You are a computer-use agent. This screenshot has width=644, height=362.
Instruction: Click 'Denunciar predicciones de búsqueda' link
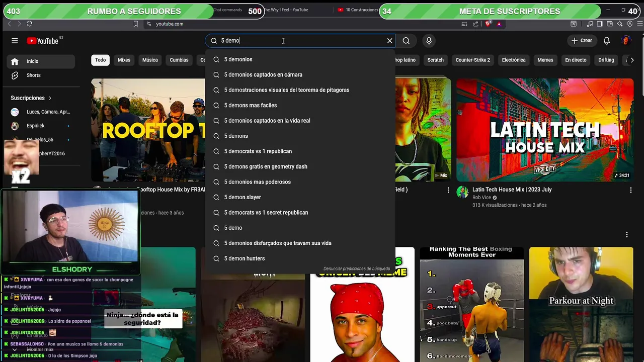[x=357, y=269]
